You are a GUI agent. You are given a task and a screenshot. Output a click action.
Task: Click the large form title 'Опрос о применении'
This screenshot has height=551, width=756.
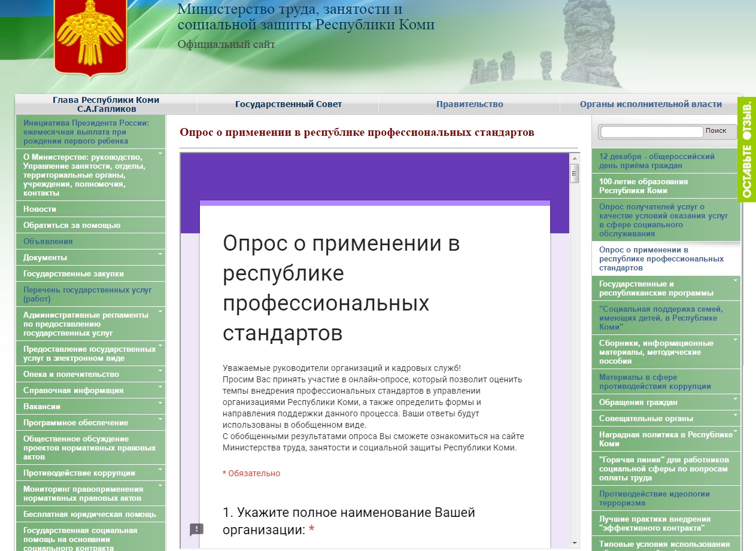pos(341,288)
